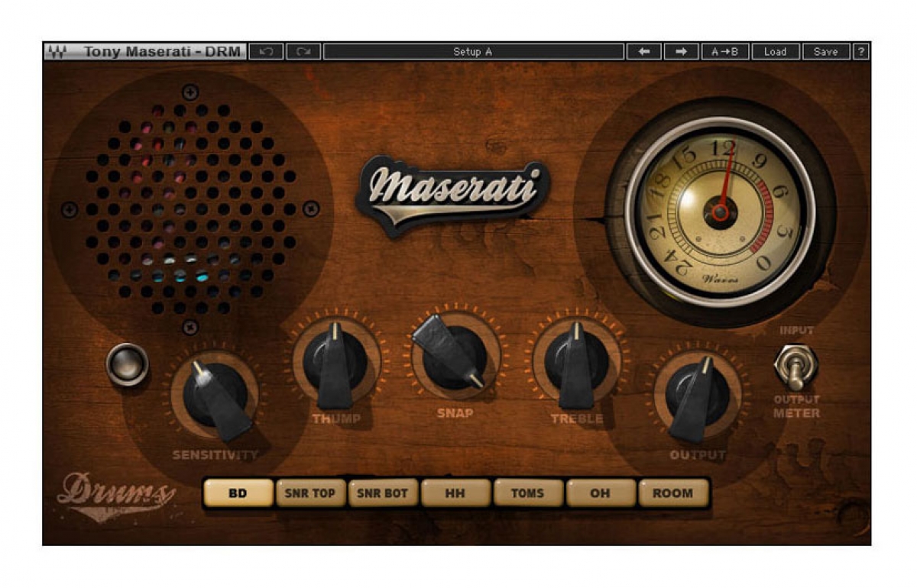The width and height of the screenshot is (917, 588).
Task: Open the Load preset menu
Action: tap(775, 52)
